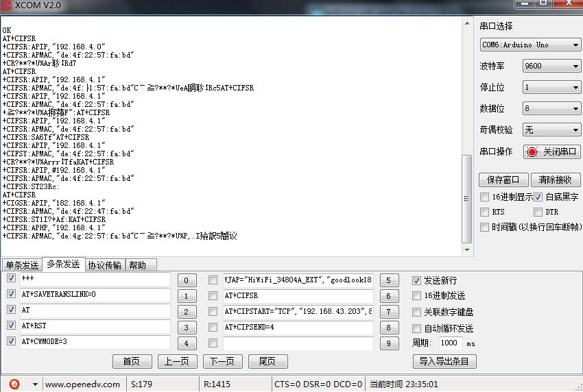Uncheck the checkbox beside +++ entry

(11, 278)
